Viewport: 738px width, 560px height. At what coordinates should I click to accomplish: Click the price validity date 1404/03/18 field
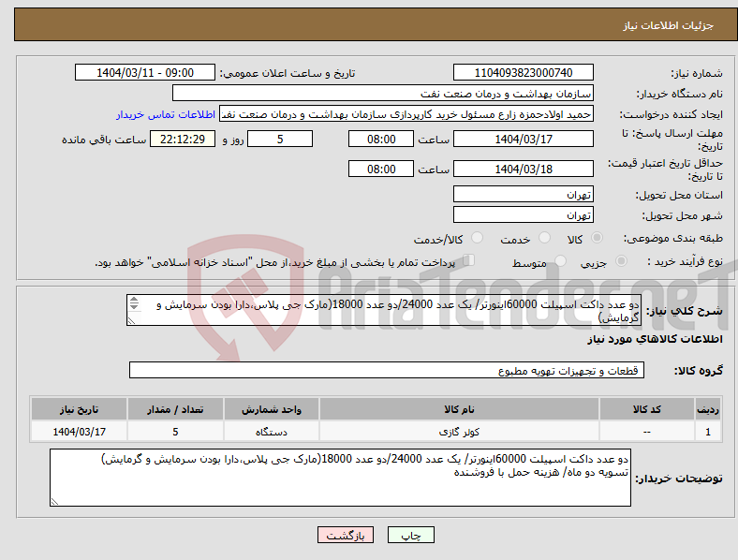tap(524, 169)
